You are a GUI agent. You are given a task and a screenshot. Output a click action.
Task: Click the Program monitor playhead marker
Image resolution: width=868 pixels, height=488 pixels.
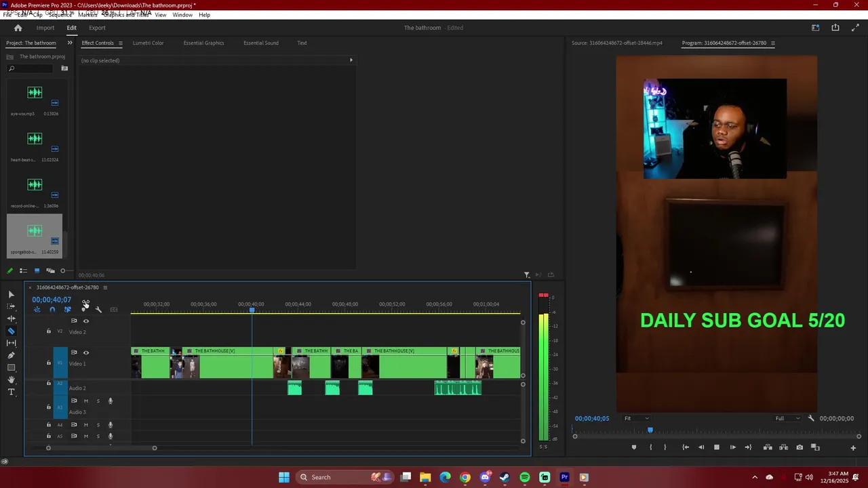click(x=650, y=430)
